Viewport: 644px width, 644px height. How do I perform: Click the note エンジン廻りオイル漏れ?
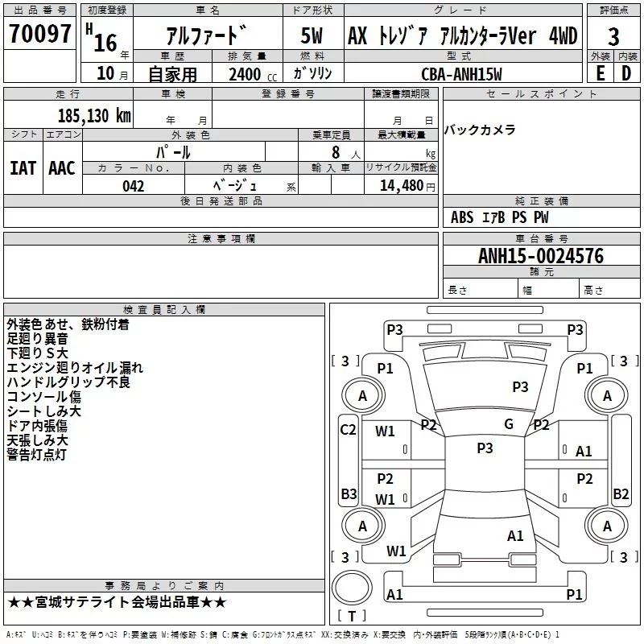[75, 368]
